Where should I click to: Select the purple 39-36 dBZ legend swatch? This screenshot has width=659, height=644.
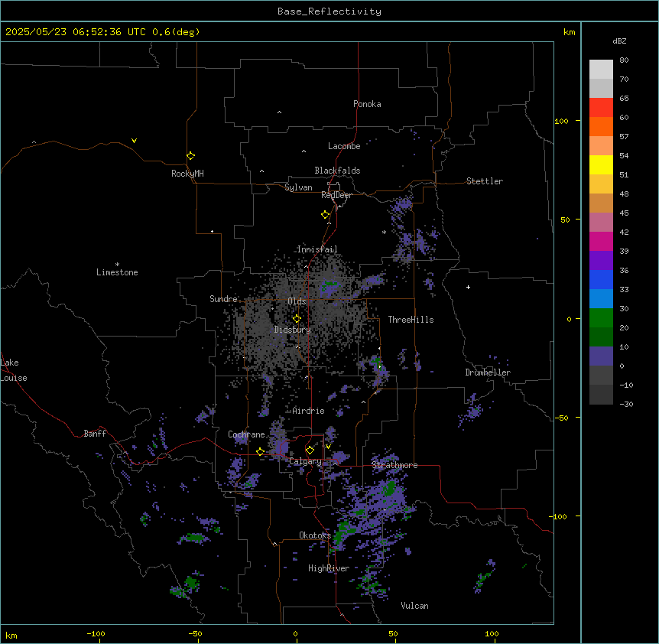point(601,261)
